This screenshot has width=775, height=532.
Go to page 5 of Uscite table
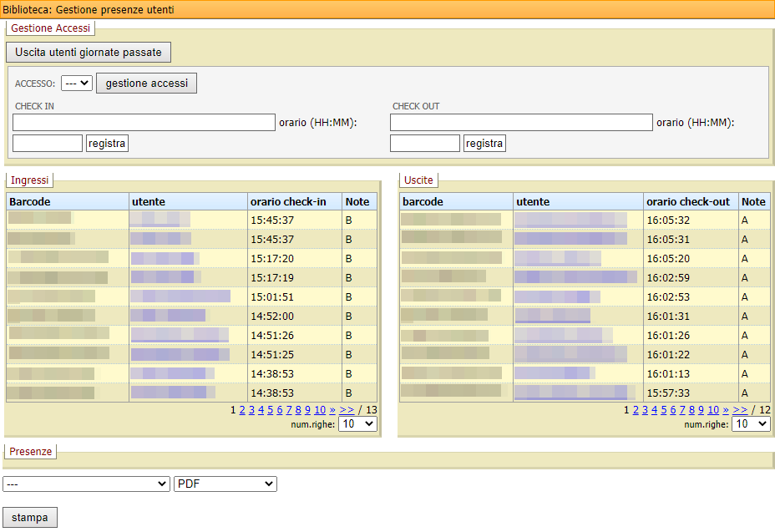tap(664, 410)
